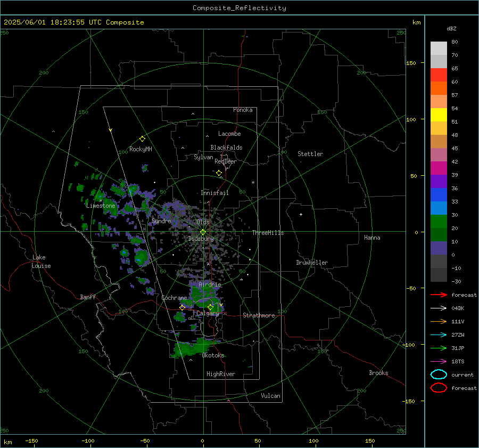Click the RedDeer city label
The height and width of the screenshot is (448, 479).
[x=226, y=161]
